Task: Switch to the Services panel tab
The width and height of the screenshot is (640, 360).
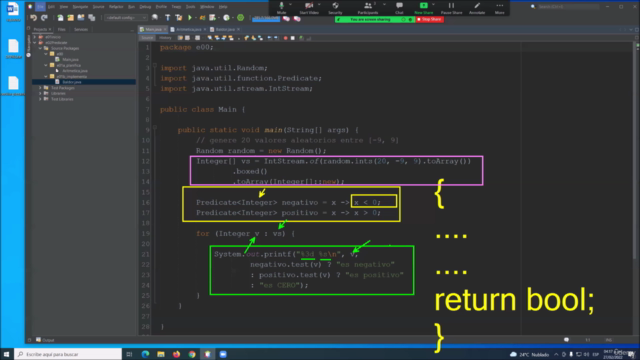Action: coord(81,29)
